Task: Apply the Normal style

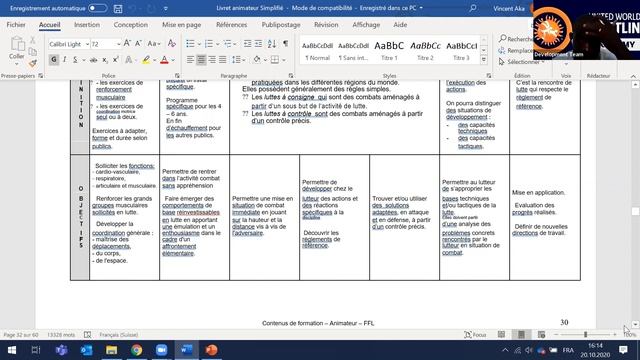Action: [318, 51]
